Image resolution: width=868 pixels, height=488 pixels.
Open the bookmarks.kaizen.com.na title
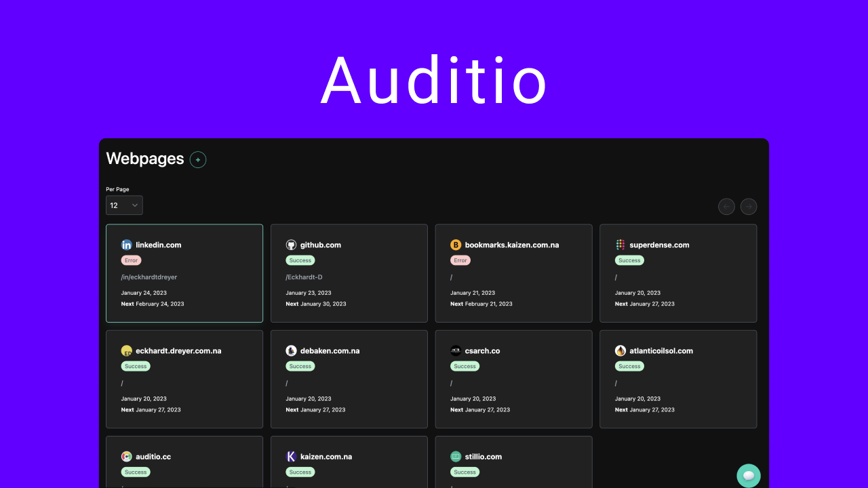pyautogui.click(x=512, y=245)
